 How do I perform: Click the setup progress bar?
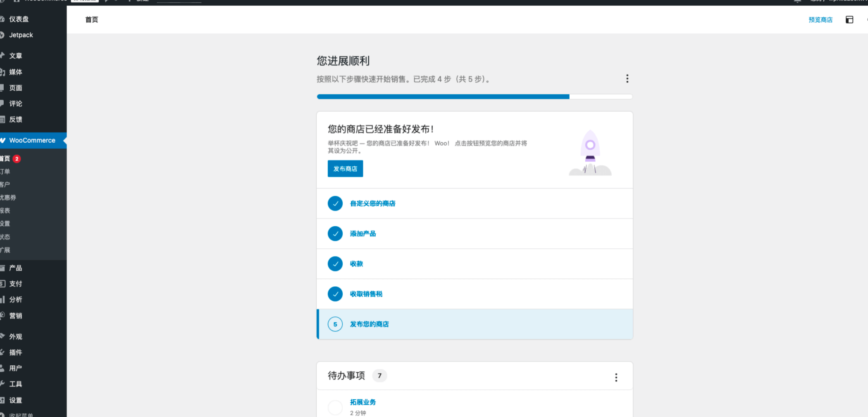(x=475, y=97)
